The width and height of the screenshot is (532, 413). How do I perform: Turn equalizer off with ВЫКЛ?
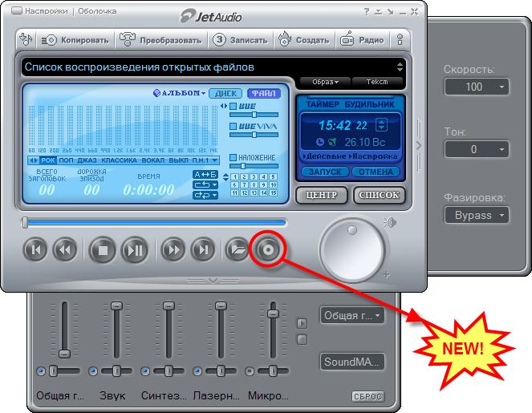(178, 160)
